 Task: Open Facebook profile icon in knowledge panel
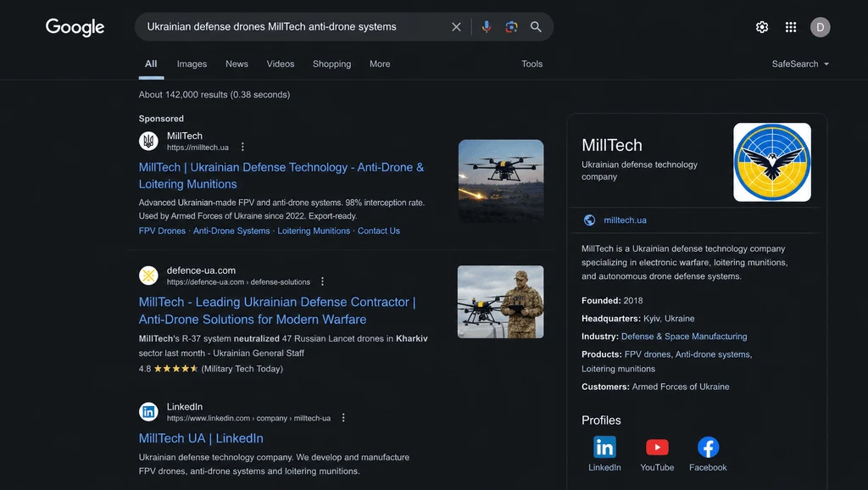coord(708,447)
